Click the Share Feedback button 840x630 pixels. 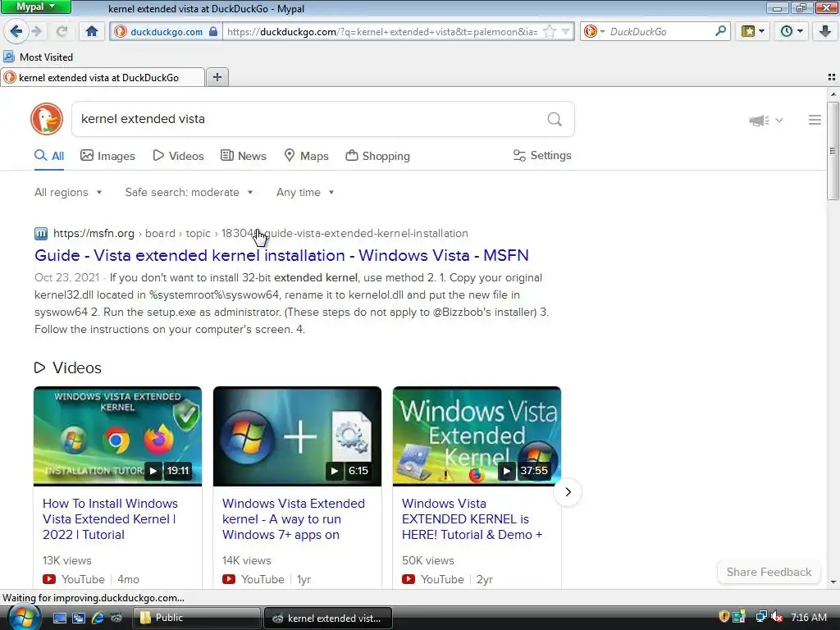click(x=769, y=572)
